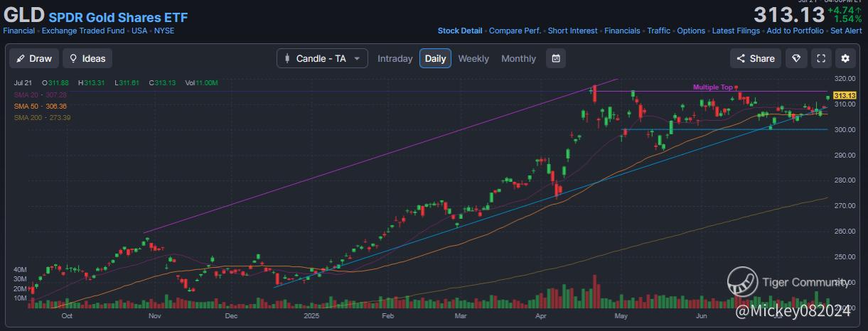This screenshot has width=868, height=331.
Task: Switch to the Monthly timeframe
Action: 518,58
